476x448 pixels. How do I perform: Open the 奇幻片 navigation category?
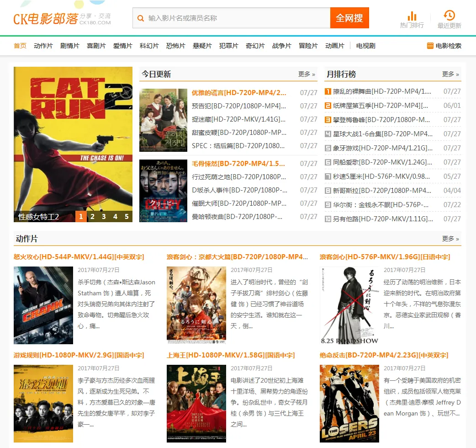coord(255,46)
